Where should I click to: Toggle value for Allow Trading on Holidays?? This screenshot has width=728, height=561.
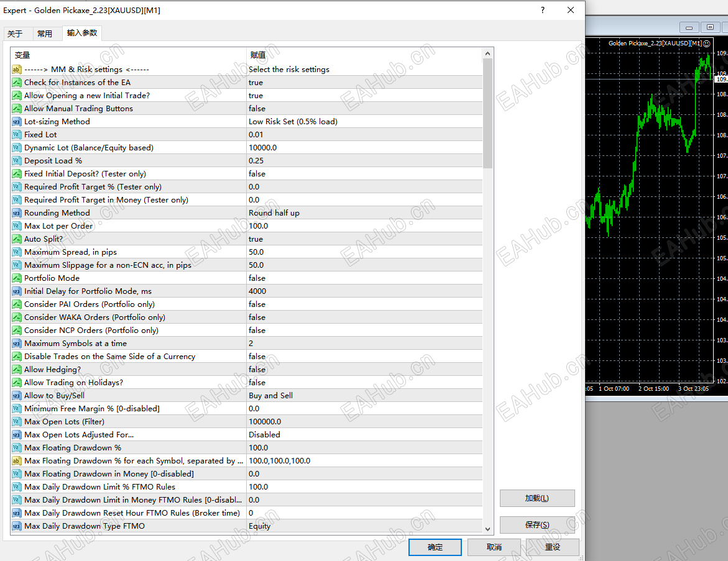tap(364, 383)
